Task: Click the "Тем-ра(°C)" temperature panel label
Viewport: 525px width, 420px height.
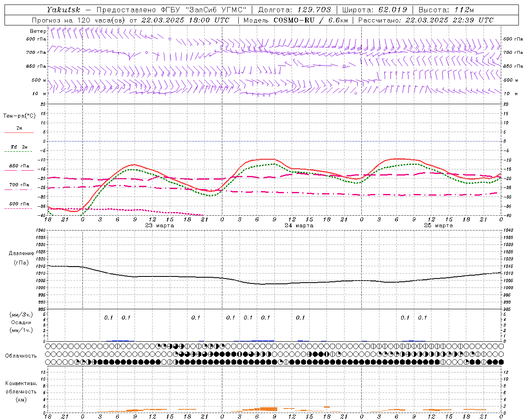Action: 19,116
